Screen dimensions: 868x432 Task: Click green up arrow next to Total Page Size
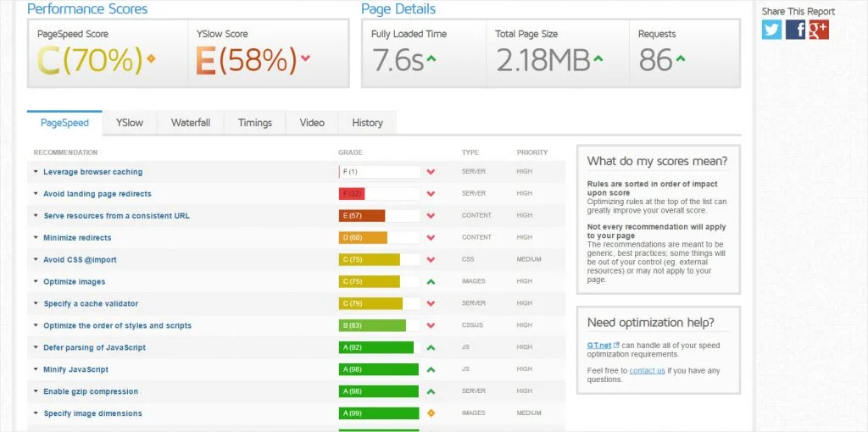coord(598,58)
